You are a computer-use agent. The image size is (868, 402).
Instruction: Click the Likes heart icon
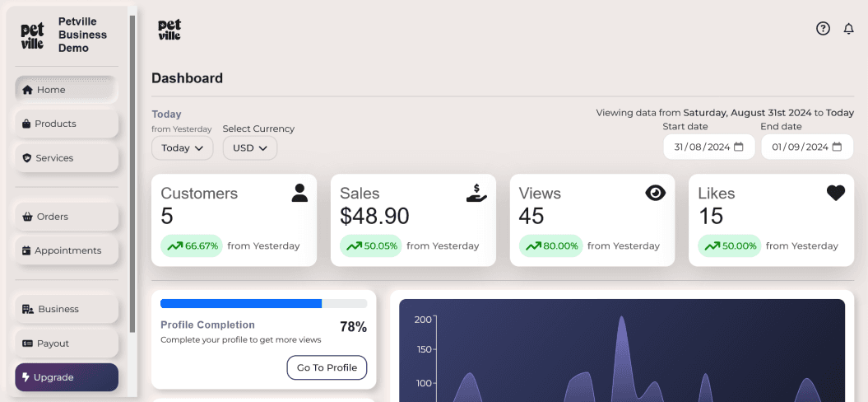tap(836, 193)
